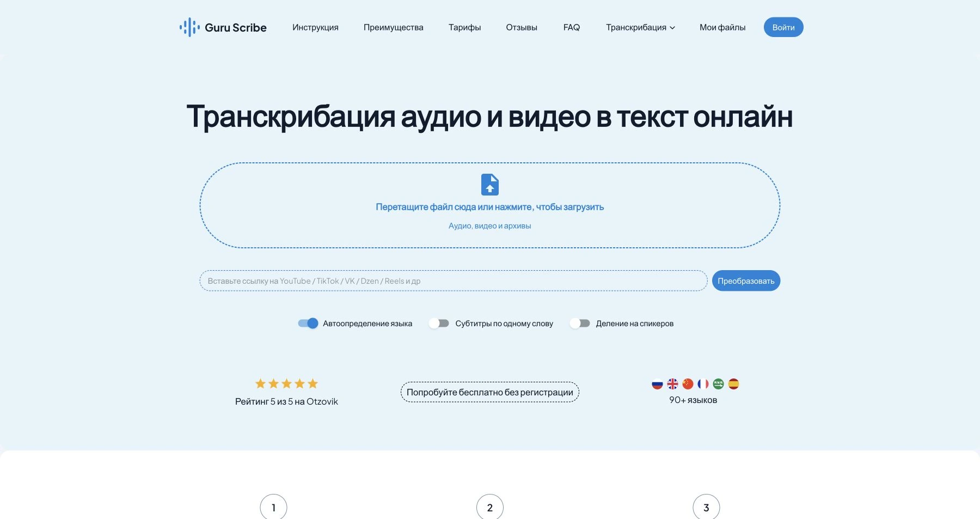Click the Рейтинг 5 из 5 на Otzovik text

coord(286,401)
